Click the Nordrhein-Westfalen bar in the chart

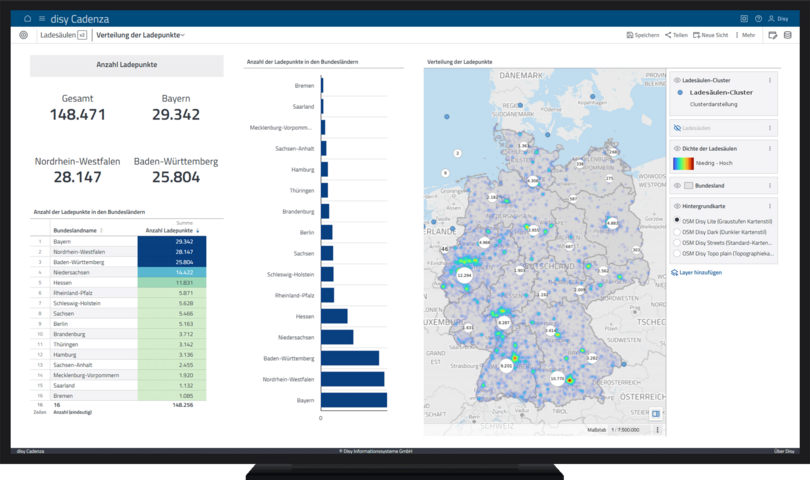click(x=352, y=379)
